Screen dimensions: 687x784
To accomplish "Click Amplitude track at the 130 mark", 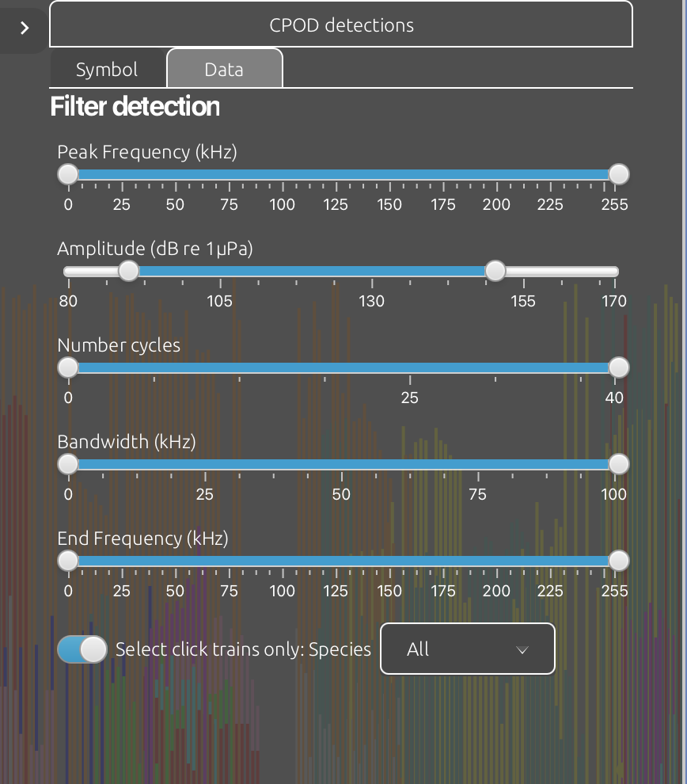I will coord(372,271).
